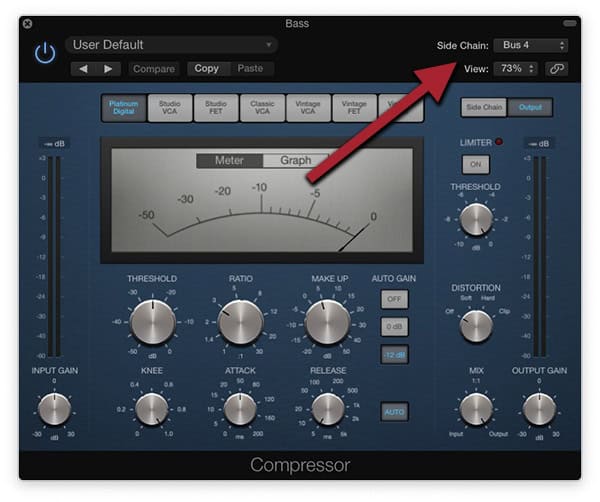Viewport: 600px width, 502px height.
Task: Expand the User Default preset menu
Action: click(x=172, y=45)
